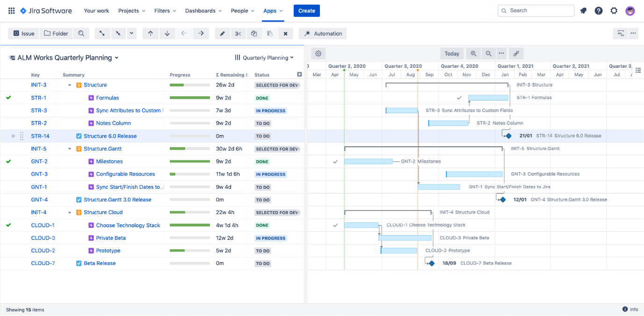644x316 pixels.
Task: Open Jira settings gear in header
Action: (x=614, y=11)
